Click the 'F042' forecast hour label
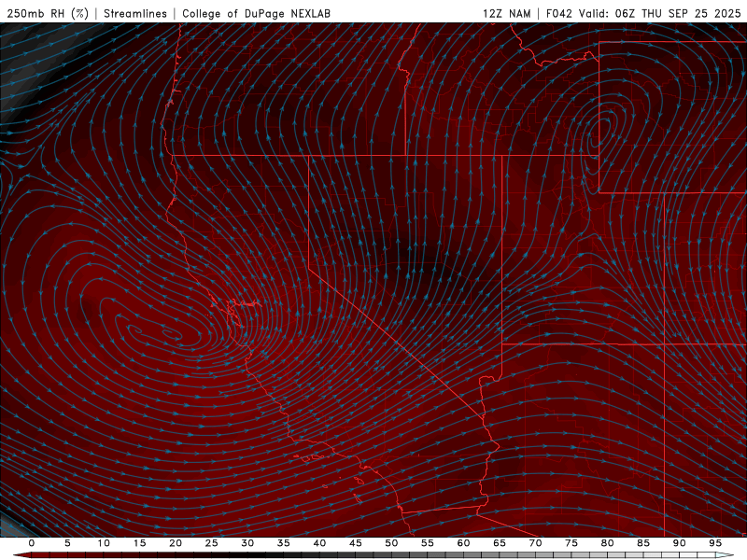The width and height of the screenshot is (747, 560). click(x=559, y=13)
